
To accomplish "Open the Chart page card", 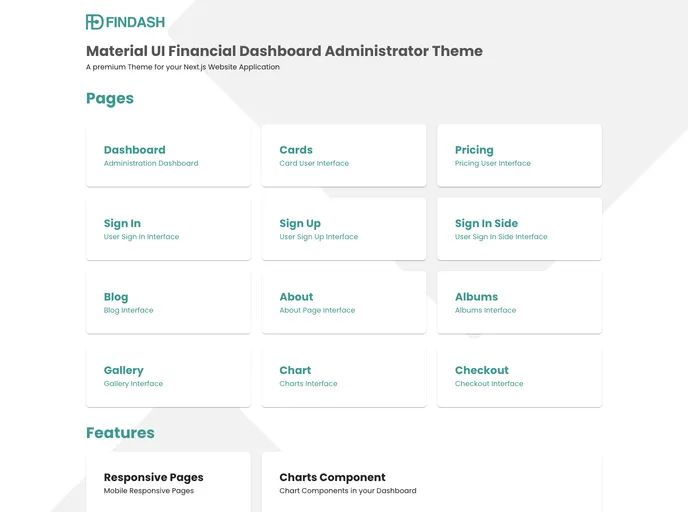I will click(343, 376).
